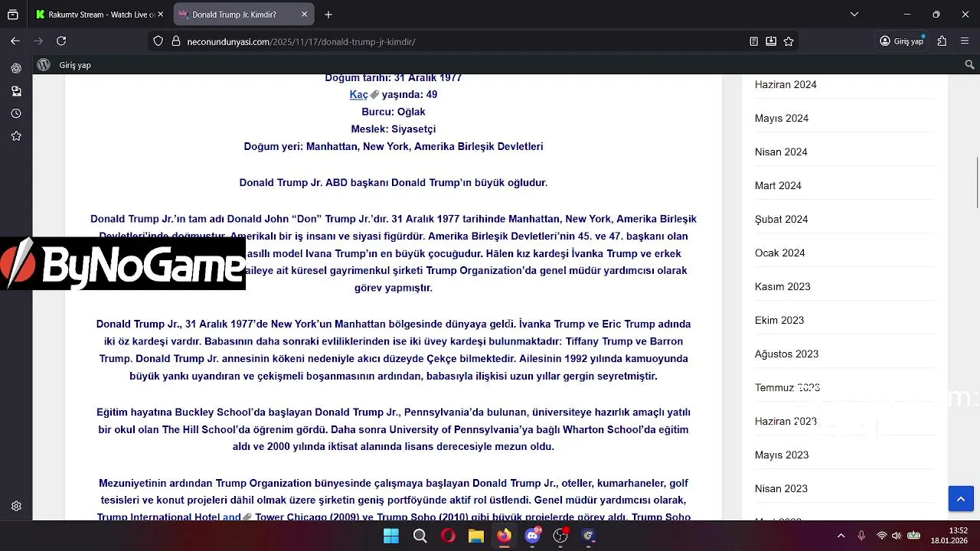This screenshot has width=980, height=551.
Task: Open OBS Studio from the taskbar
Action: (x=560, y=536)
